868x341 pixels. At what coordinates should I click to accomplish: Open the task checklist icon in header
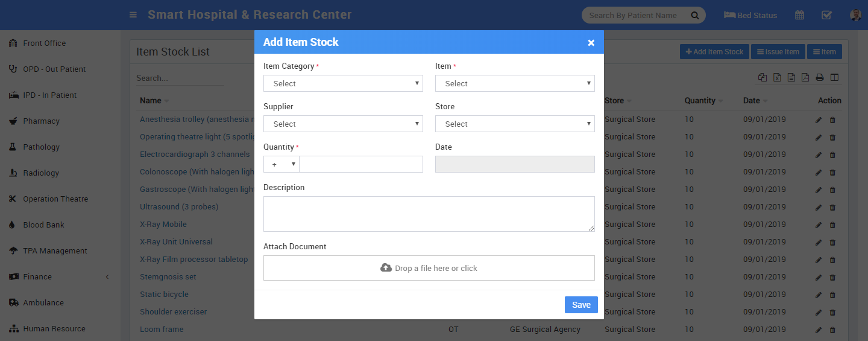coord(826,15)
